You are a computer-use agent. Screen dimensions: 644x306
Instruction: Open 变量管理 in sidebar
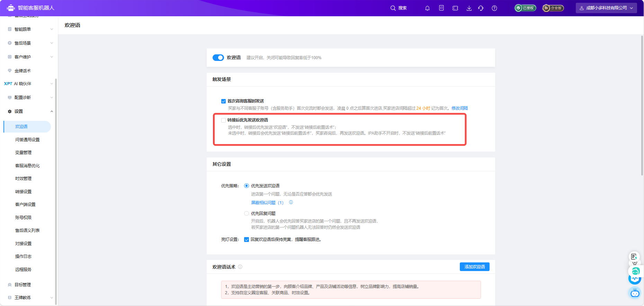[23, 153]
